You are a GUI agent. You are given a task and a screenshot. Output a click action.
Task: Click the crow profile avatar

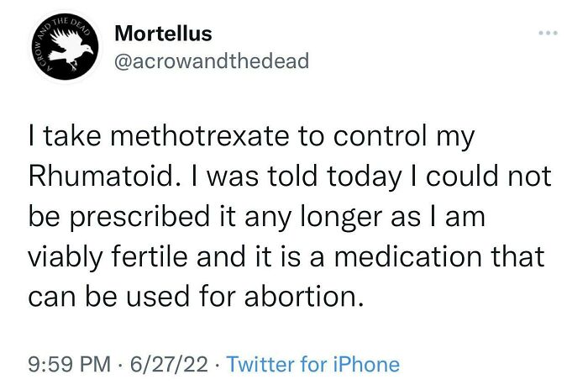62,49
